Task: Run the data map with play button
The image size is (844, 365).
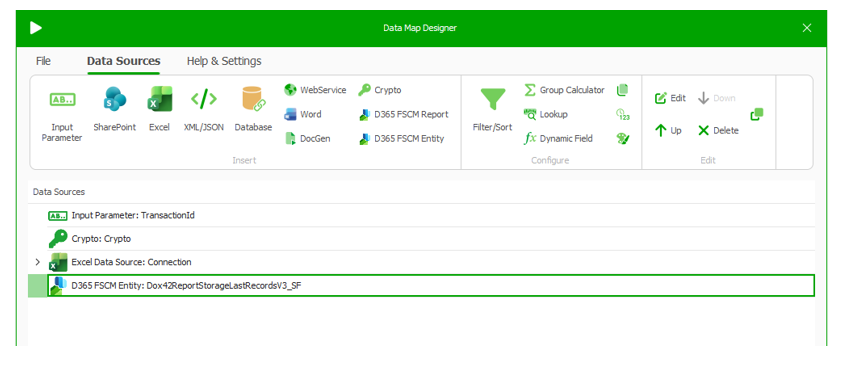Action: click(x=36, y=28)
